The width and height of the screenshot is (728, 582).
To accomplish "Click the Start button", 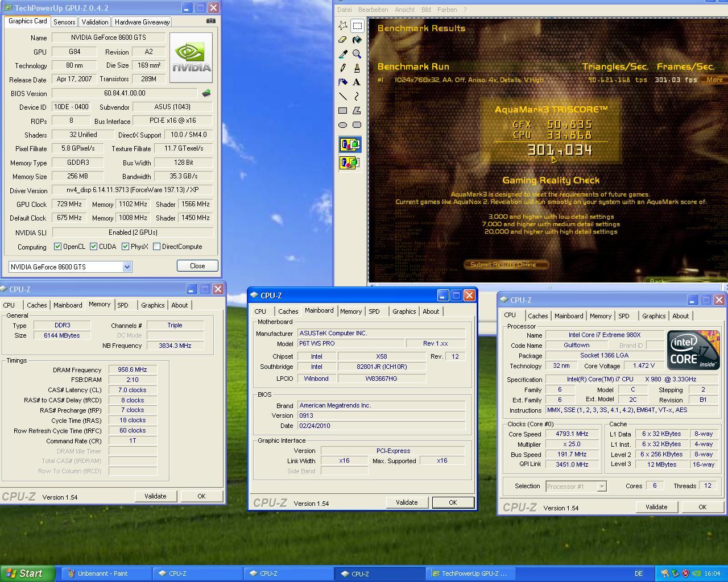I will click(27, 573).
